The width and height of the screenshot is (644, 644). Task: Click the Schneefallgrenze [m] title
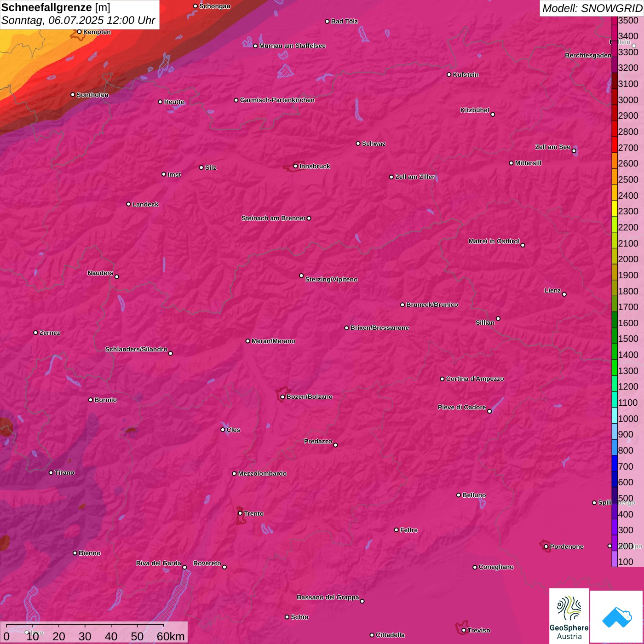[x=56, y=7]
